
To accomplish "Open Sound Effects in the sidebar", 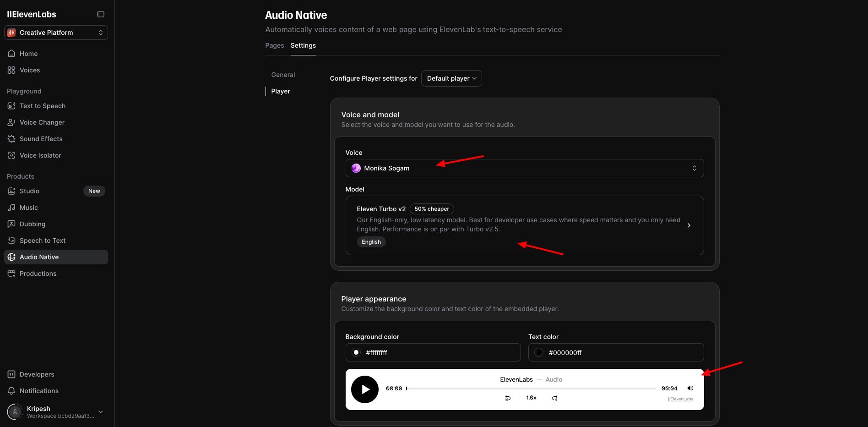I will pyautogui.click(x=41, y=139).
